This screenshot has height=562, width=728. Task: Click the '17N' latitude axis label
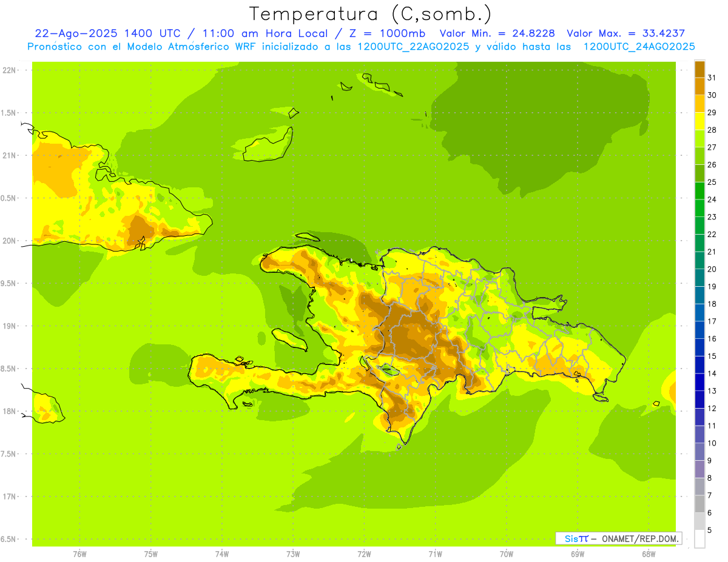(10, 497)
